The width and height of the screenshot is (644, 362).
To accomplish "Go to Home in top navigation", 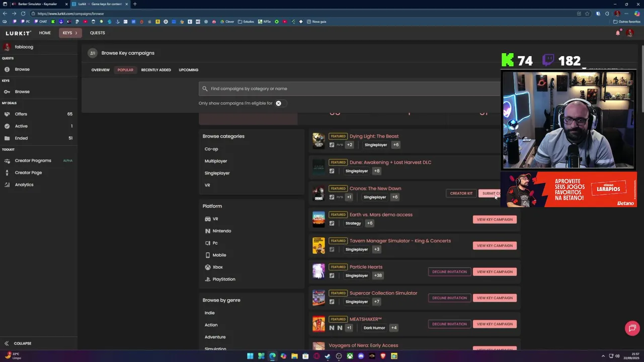I will tap(45, 33).
